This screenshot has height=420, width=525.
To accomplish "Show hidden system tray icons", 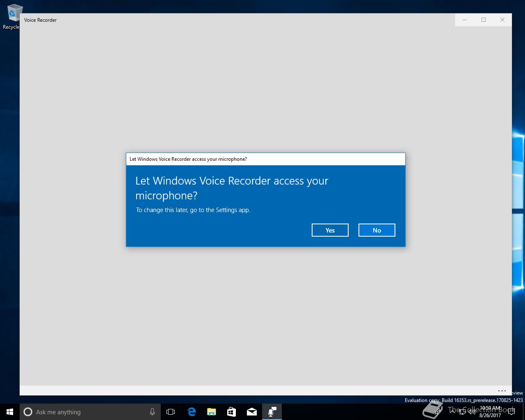I will (x=452, y=412).
